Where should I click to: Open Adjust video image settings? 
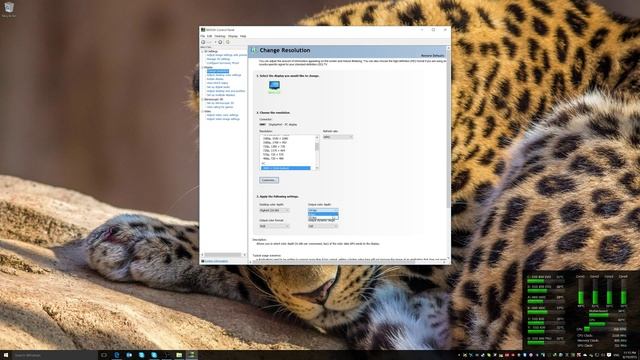coord(223,119)
